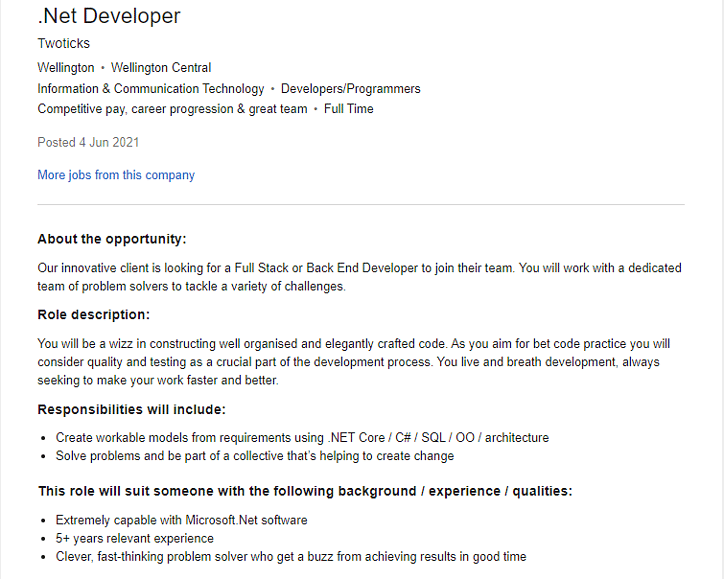Click the Wellington location text
724x579 pixels.
click(x=66, y=68)
